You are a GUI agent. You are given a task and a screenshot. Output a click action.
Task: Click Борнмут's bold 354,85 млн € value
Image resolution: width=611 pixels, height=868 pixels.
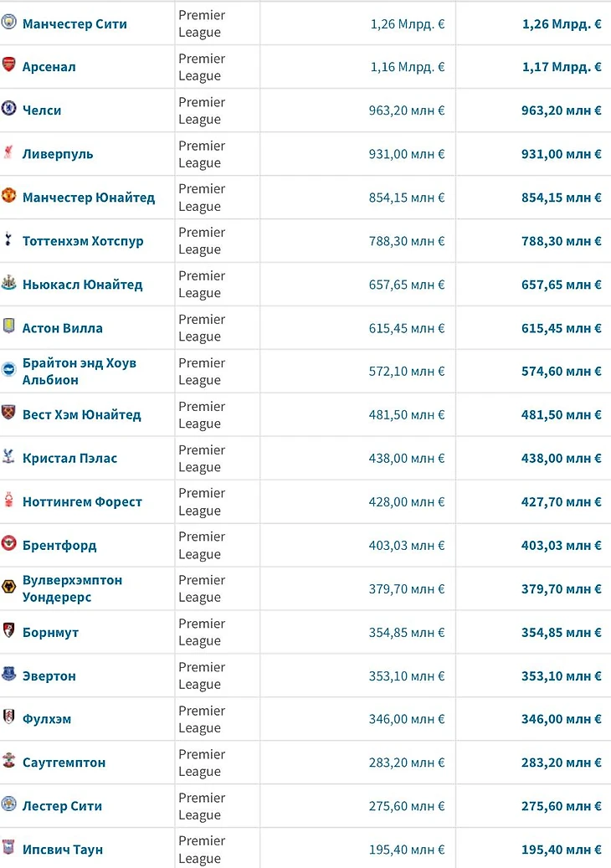coord(561,633)
